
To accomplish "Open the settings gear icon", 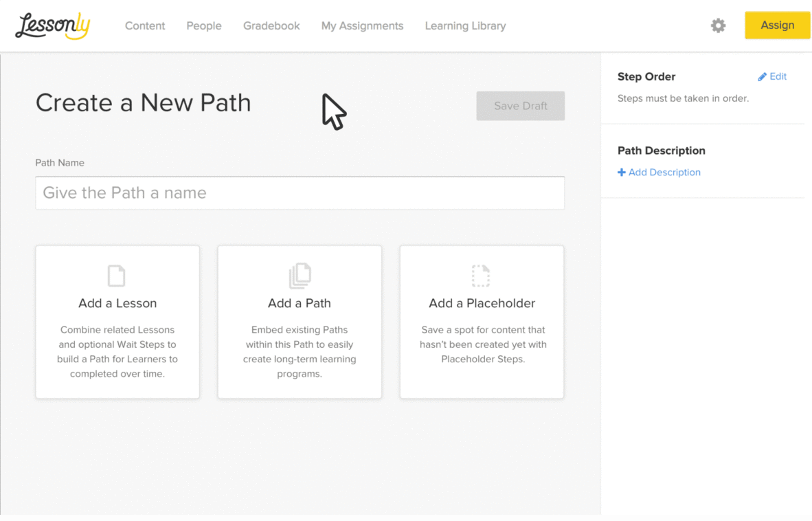I will [718, 26].
